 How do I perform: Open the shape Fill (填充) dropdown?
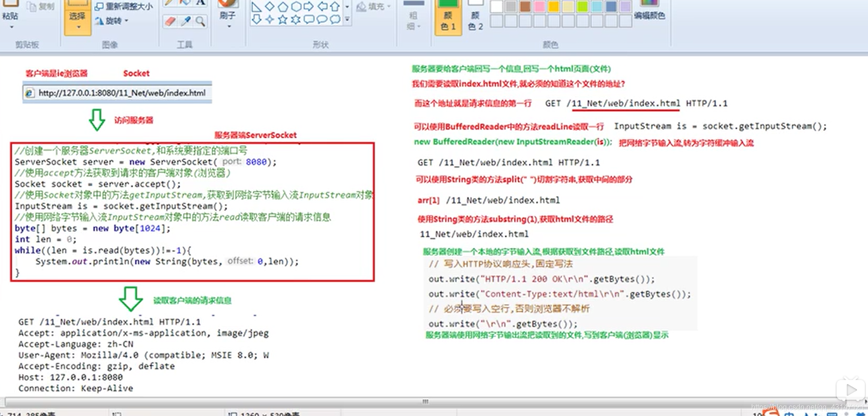pos(374,6)
